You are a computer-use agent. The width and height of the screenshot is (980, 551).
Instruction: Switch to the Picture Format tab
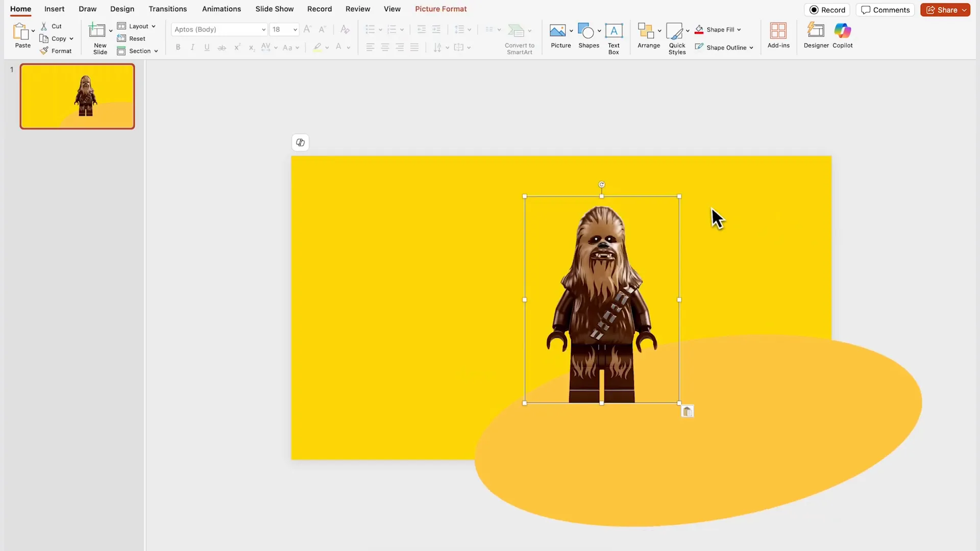[440, 9]
